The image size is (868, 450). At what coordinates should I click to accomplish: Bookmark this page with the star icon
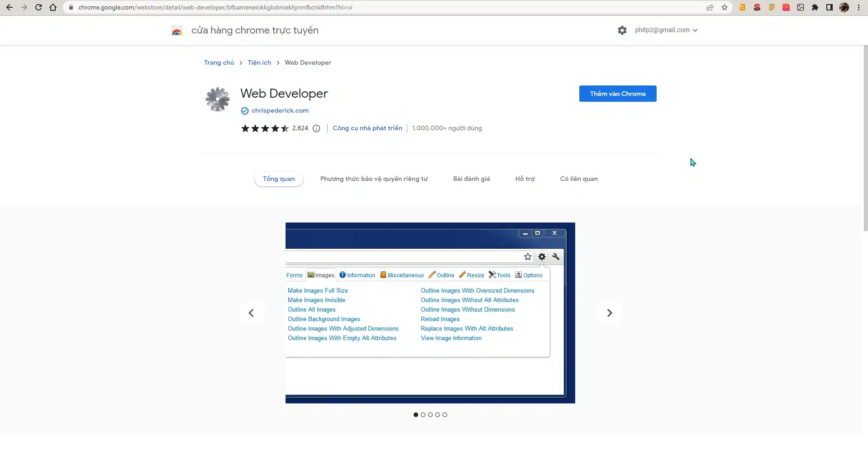click(x=725, y=7)
